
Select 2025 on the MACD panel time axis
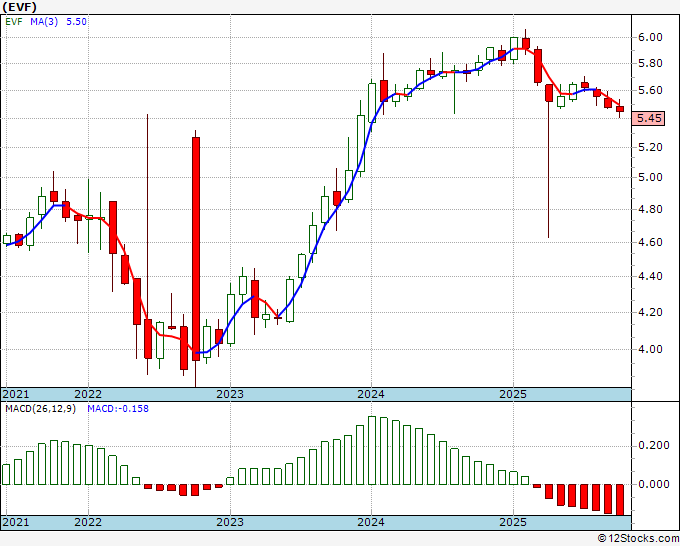pos(513,522)
